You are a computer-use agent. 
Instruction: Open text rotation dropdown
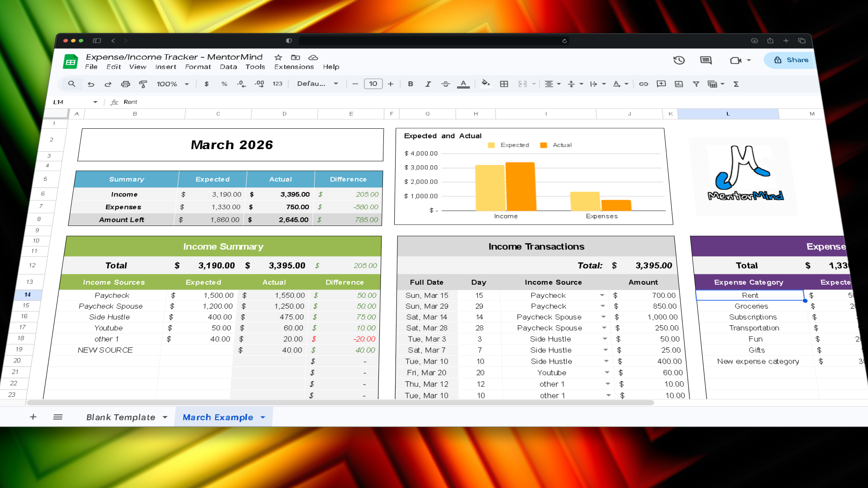(x=620, y=84)
